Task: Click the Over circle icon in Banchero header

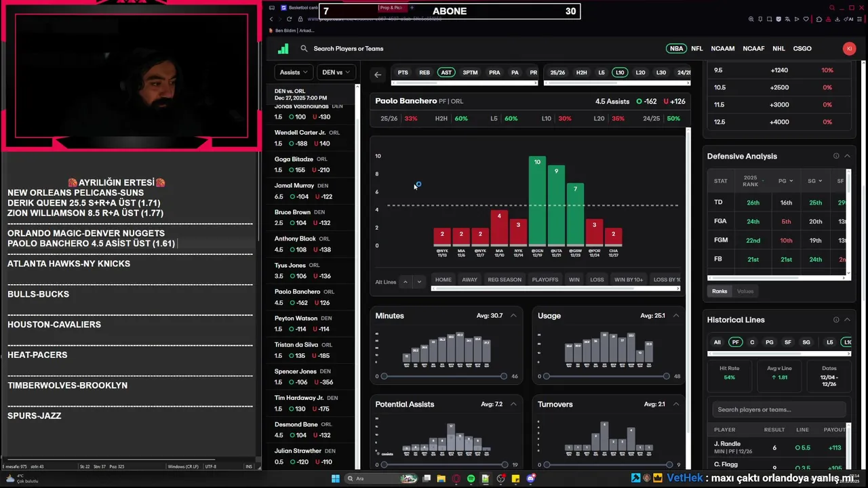Action: (639, 101)
